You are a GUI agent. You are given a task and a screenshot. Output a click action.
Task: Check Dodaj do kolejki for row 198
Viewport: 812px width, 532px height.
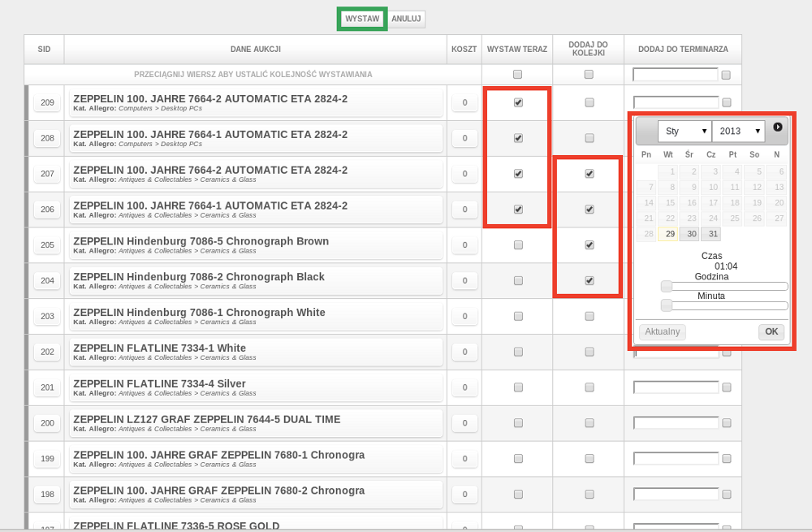(590, 494)
